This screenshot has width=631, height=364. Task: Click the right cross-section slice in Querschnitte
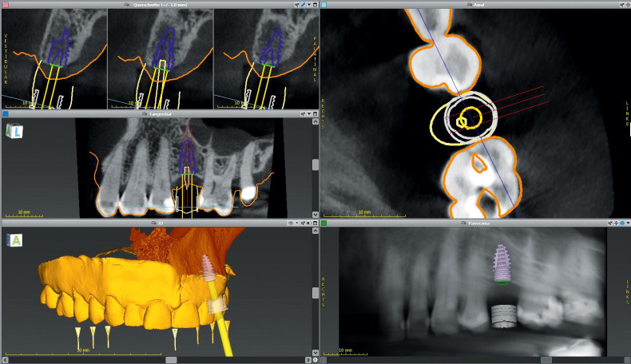pyautogui.click(x=267, y=59)
